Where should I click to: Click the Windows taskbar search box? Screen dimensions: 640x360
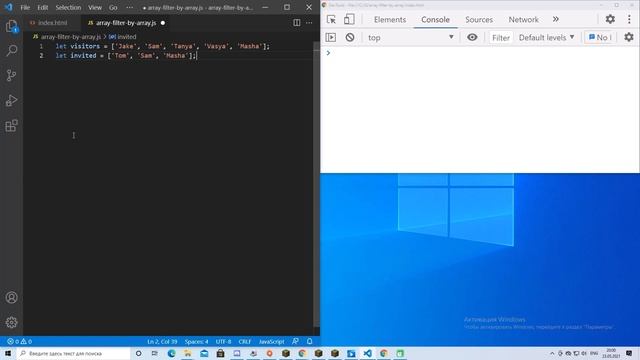pyautogui.click(x=73, y=353)
